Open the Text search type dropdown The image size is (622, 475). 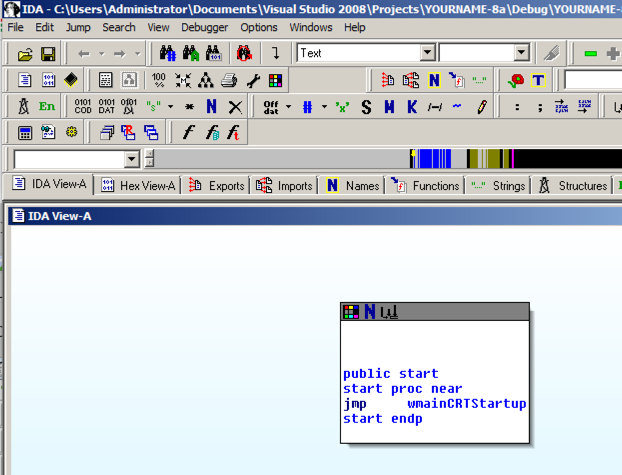[428, 52]
